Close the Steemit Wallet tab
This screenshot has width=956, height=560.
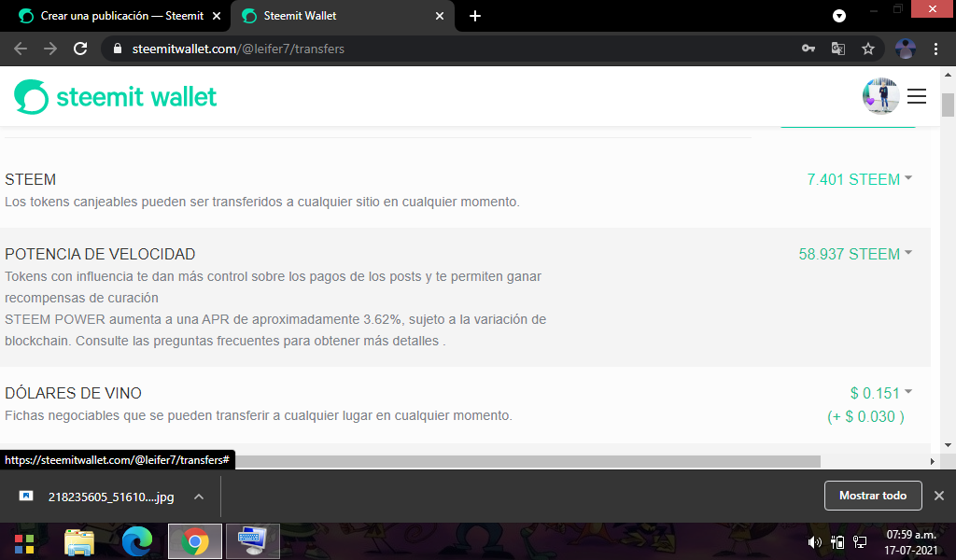(440, 16)
